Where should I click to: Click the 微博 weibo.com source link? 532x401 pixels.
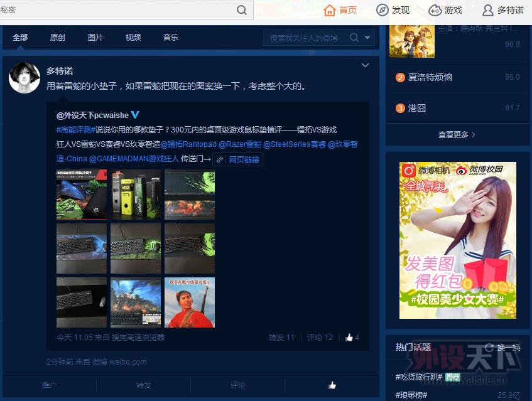pos(119,362)
